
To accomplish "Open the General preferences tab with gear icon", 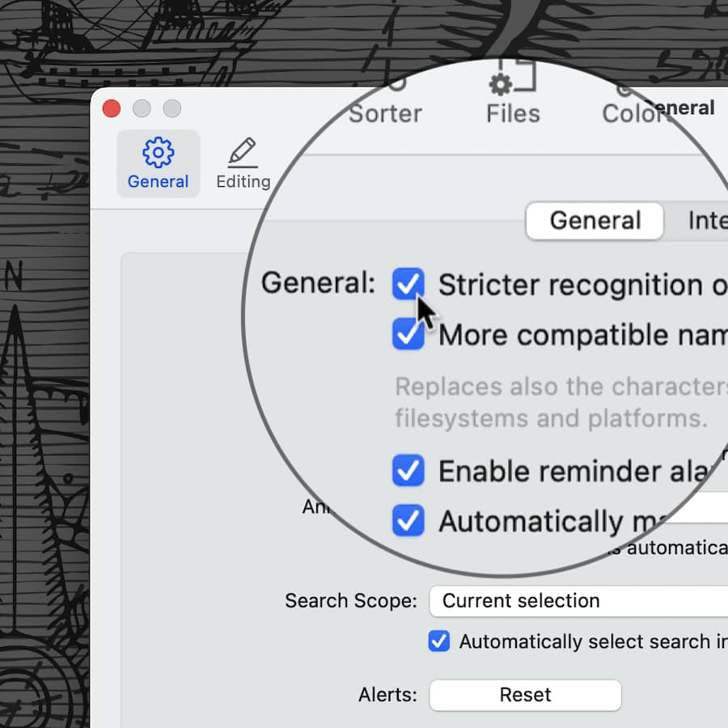I will [x=158, y=164].
